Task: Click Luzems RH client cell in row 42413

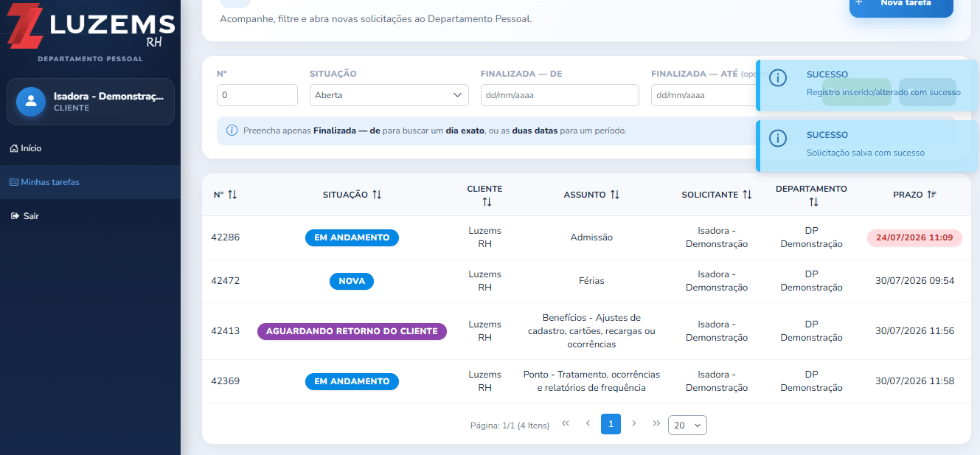Action: [x=484, y=331]
